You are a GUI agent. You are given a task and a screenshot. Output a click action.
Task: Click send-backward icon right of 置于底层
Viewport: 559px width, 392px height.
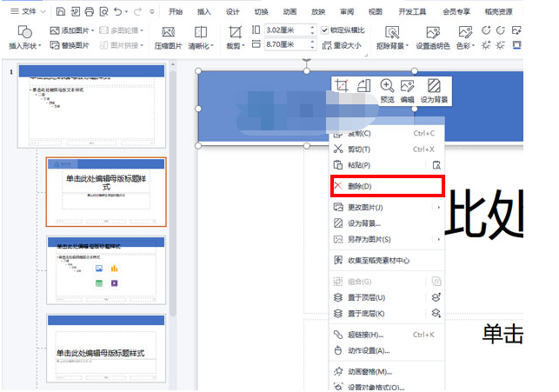tap(436, 313)
